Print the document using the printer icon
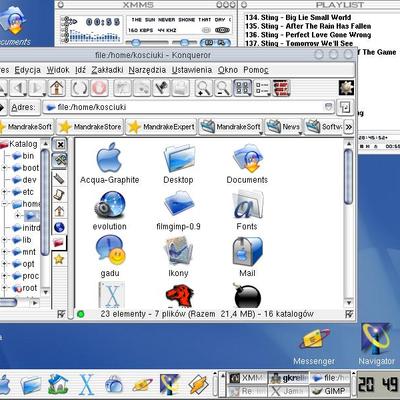Viewport: 400px width, 400px height. (x=181, y=88)
